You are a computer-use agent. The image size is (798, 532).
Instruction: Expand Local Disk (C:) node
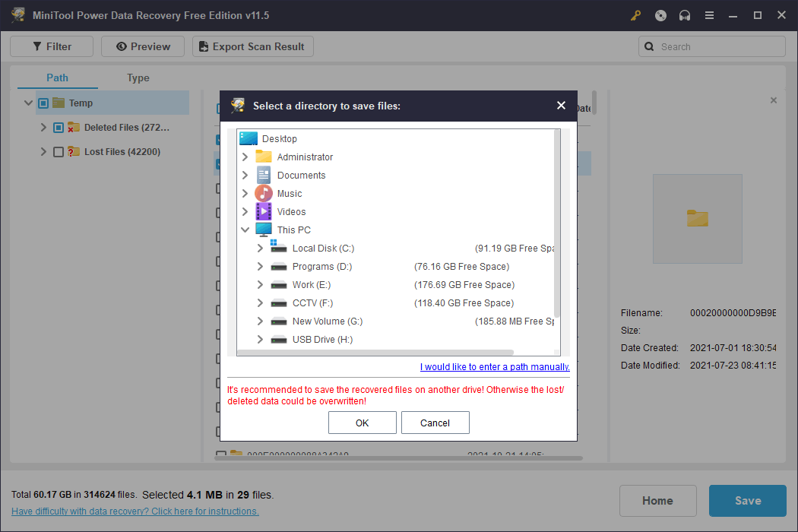click(260, 249)
